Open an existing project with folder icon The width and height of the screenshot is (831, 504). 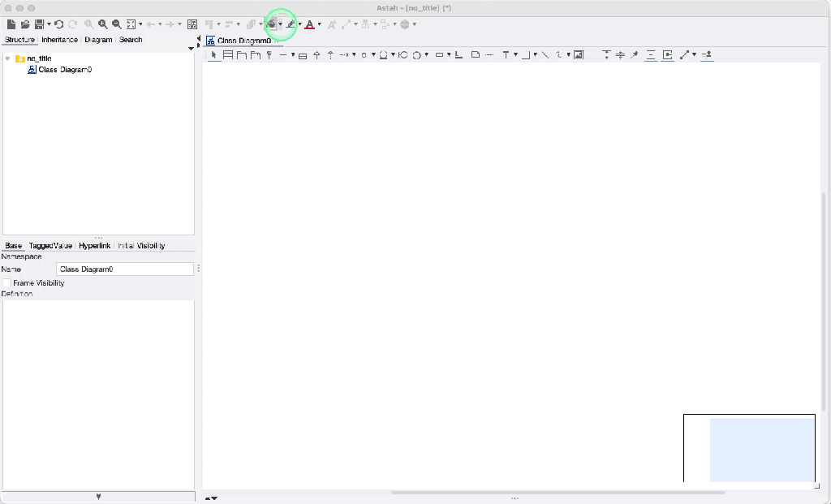pyautogui.click(x=25, y=24)
